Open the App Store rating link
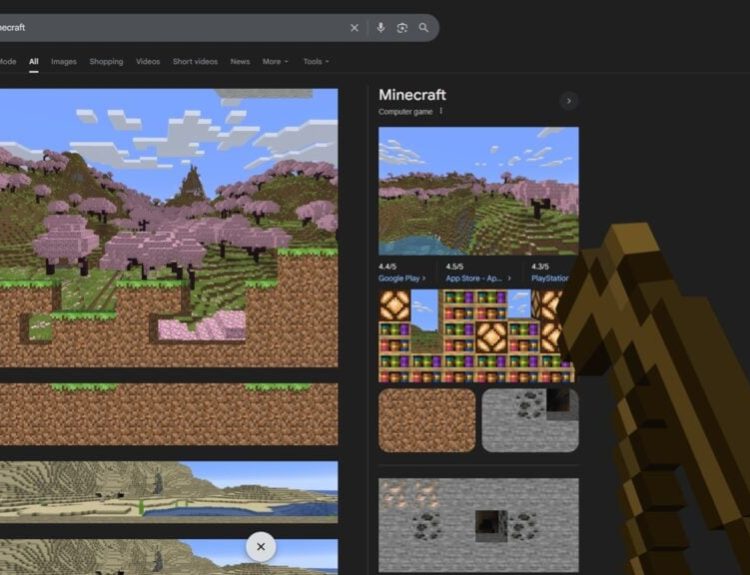 coord(478,278)
